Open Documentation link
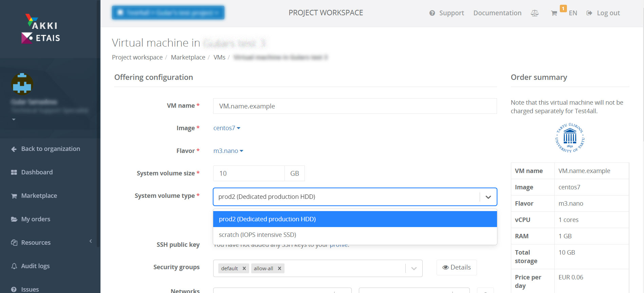Screen dimensions: 644x293 (497, 13)
